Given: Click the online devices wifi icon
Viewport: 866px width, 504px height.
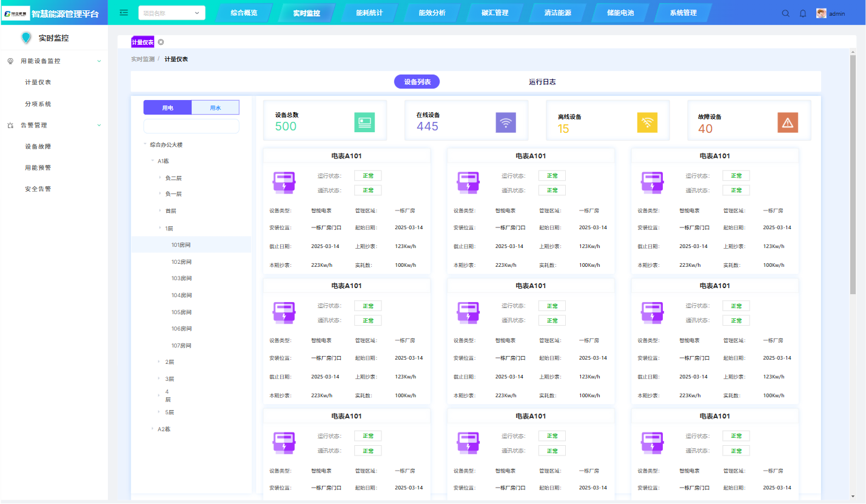Looking at the screenshot, I should 506,123.
